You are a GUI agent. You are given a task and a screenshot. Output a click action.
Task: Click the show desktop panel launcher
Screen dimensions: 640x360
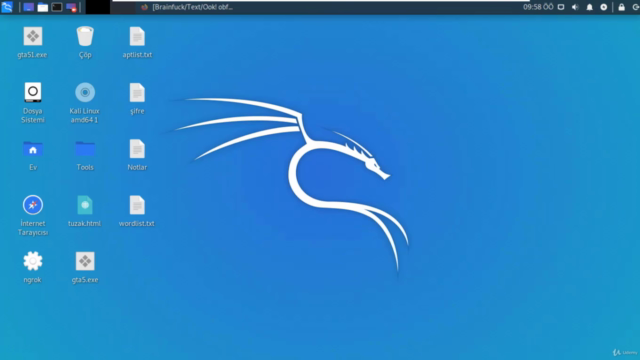tap(28, 7)
